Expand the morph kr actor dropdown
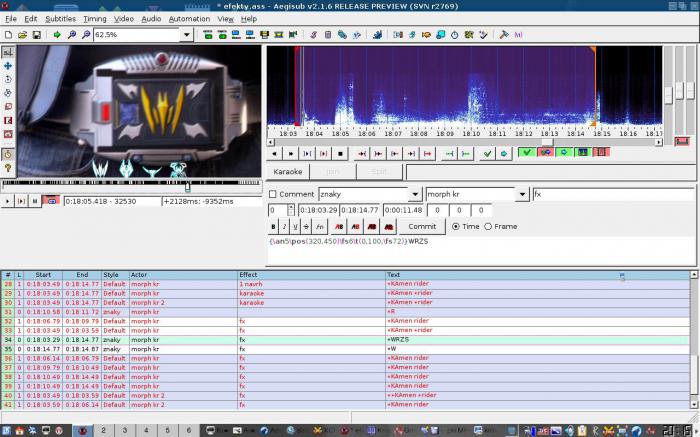 click(x=522, y=195)
